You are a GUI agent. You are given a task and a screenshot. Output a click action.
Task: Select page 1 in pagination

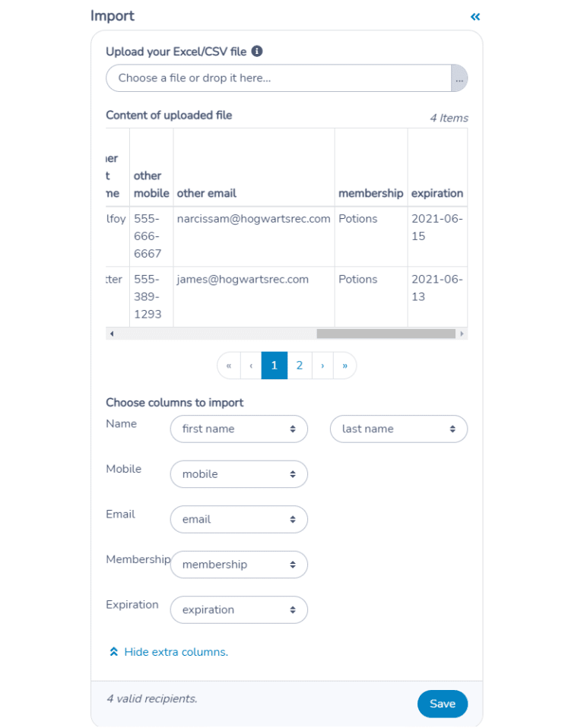tap(274, 366)
